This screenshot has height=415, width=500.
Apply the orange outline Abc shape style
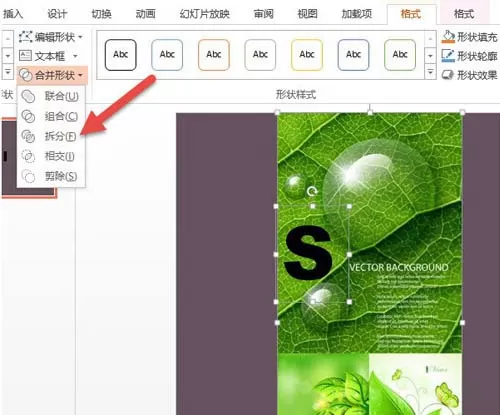coord(214,55)
